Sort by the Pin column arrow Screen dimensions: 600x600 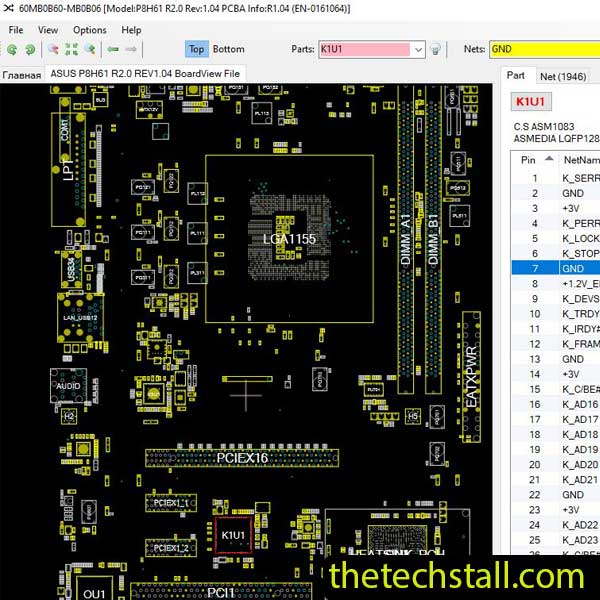coord(549,158)
